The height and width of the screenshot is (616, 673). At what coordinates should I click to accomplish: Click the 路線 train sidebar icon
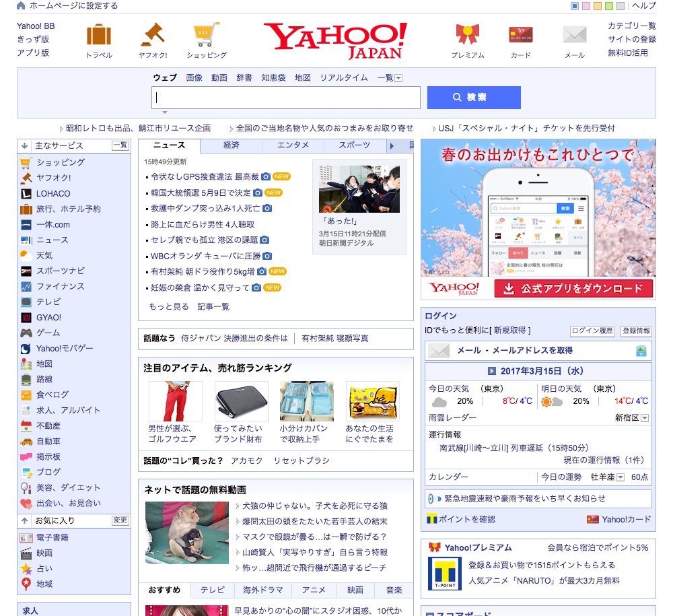(x=26, y=380)
